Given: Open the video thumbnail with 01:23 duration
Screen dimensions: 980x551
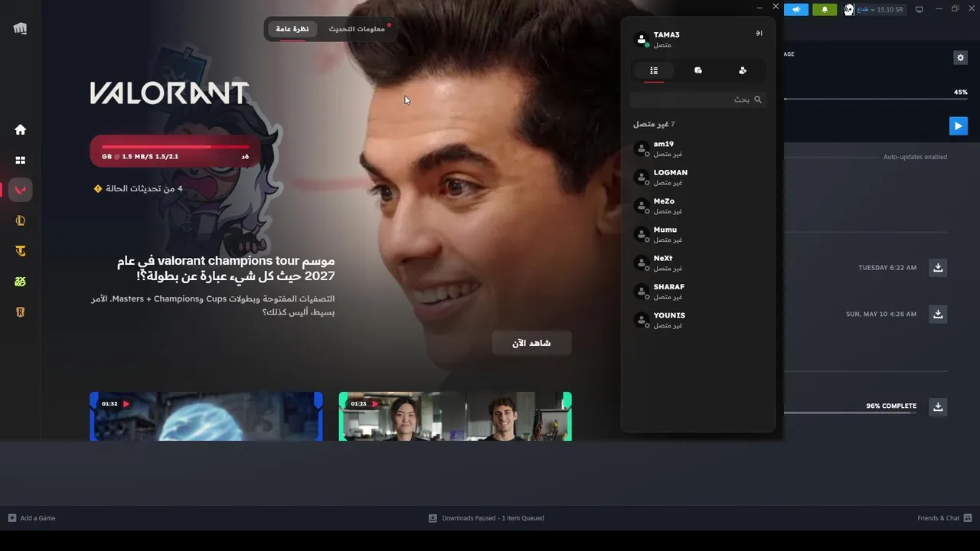Looking at the screenshot, I should 455,416.
